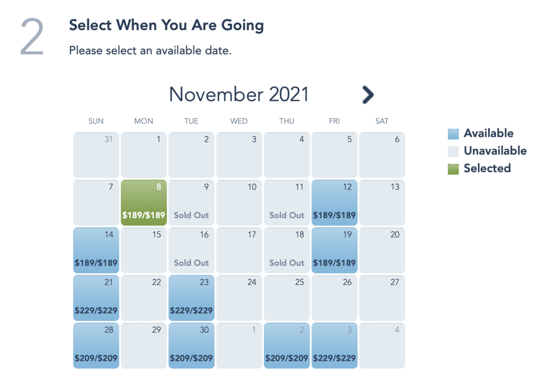Click sold out November 11 cell

point(287,203)
